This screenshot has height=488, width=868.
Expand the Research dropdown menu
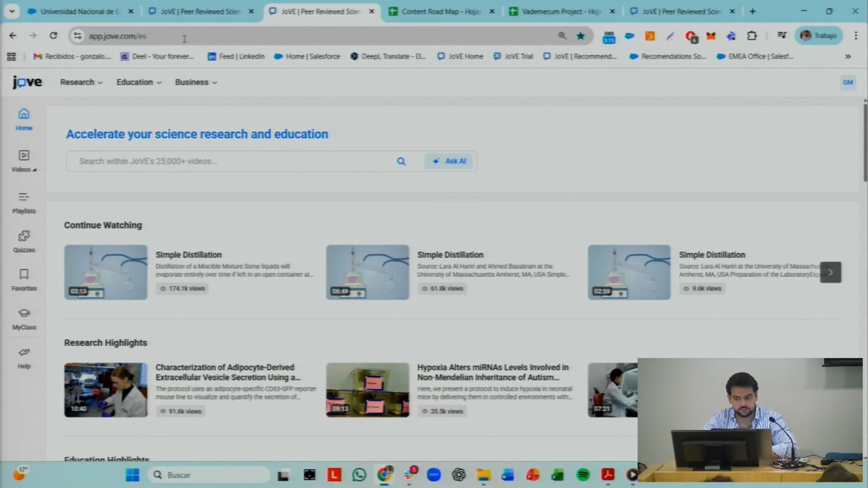(x=81, y=82)
